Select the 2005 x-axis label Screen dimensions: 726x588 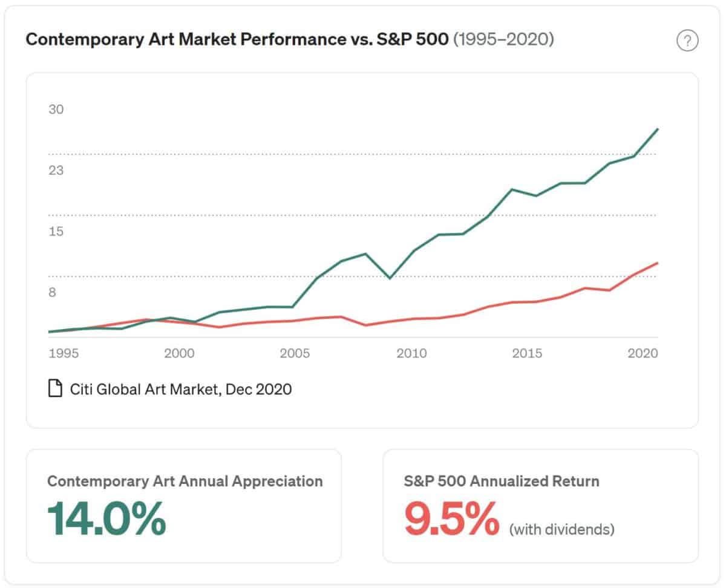pyautogui.click(x=295, y=353)
